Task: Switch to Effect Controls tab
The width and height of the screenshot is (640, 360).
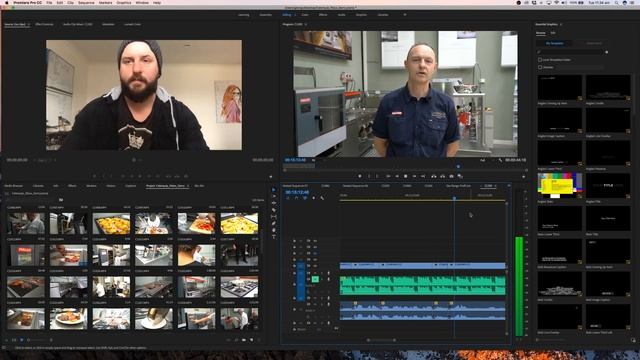Action: click(44, 24)
